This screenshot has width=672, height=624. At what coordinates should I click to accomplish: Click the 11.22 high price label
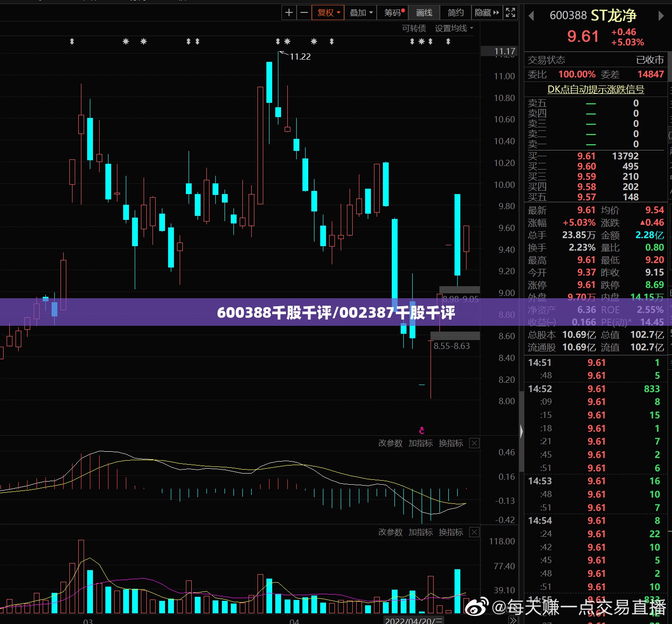click(x=300, y=57)
